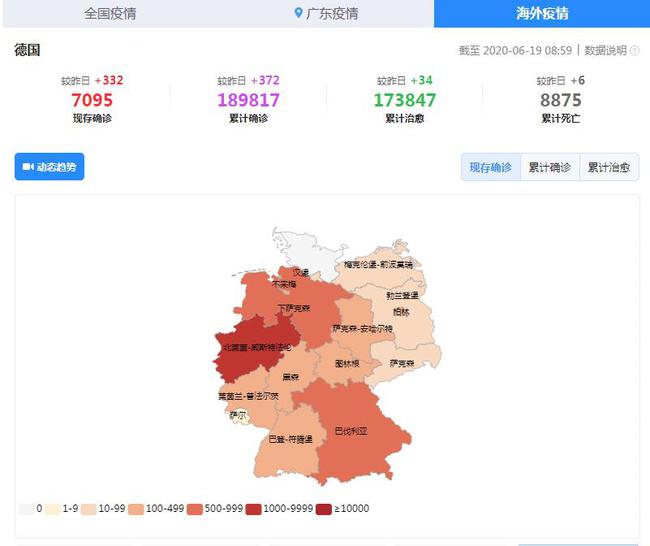Select 图林根 region on the map
The height and width of the screenshot is (546, 650).
tap(347, 364)
